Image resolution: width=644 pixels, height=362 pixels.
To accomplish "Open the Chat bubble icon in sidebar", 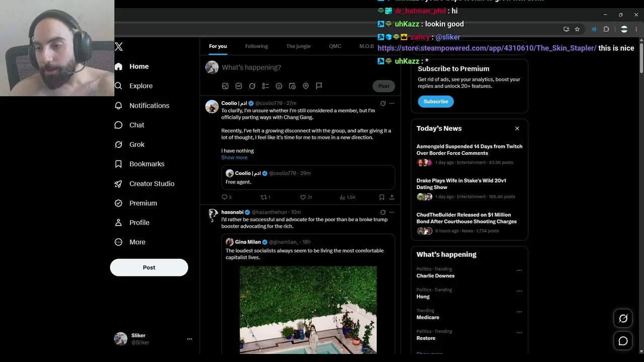I will [119, 125].
